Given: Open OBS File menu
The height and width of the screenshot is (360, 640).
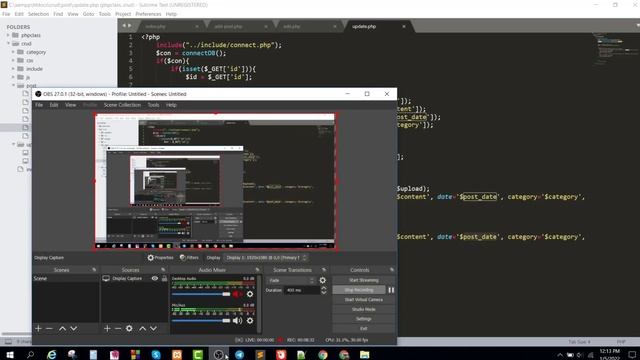Looking at the screenshot, I should [39, 105].
